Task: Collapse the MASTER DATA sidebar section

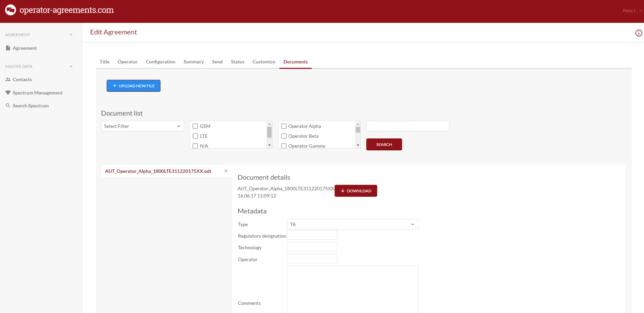Action: pyautogui.click(x=71, y=67)
